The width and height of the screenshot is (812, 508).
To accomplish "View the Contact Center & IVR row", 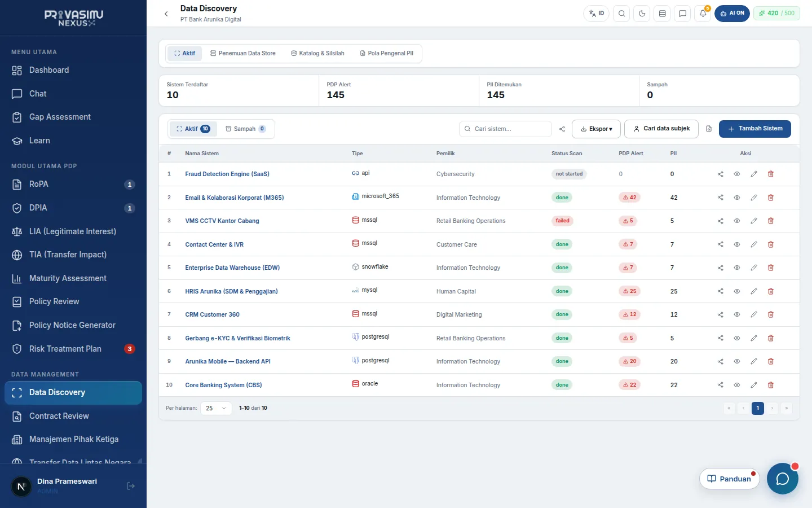I will click(x=737, y=244).
